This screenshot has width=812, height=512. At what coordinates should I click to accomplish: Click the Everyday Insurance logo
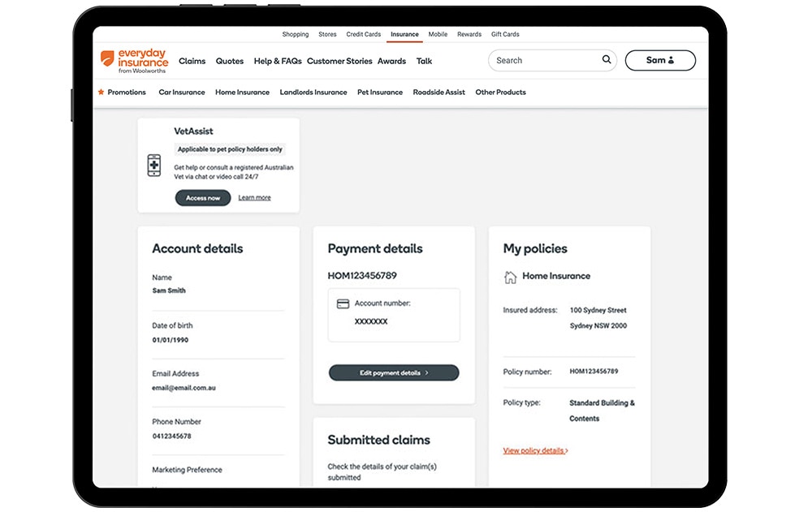point(134,61)
